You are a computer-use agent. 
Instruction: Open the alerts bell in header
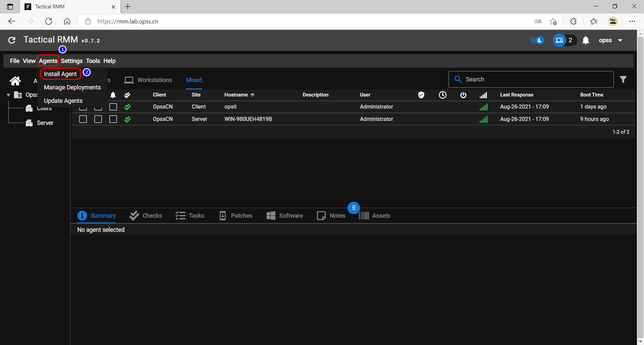(586, 41)
